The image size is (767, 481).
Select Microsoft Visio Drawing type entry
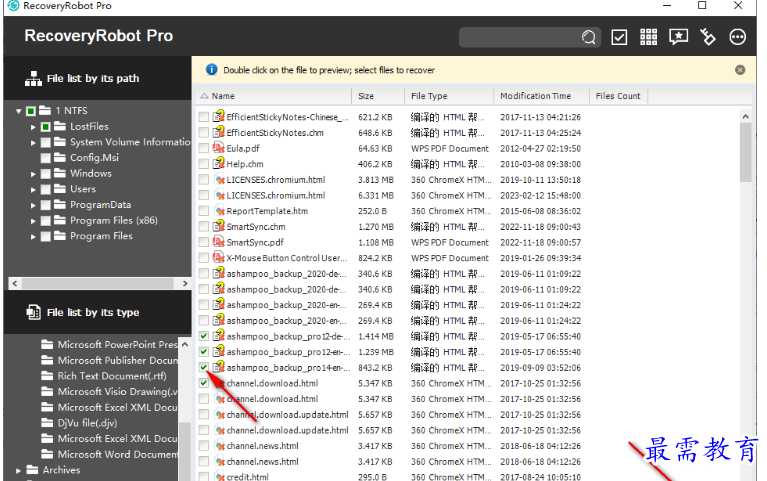click(x=117, y=391)
